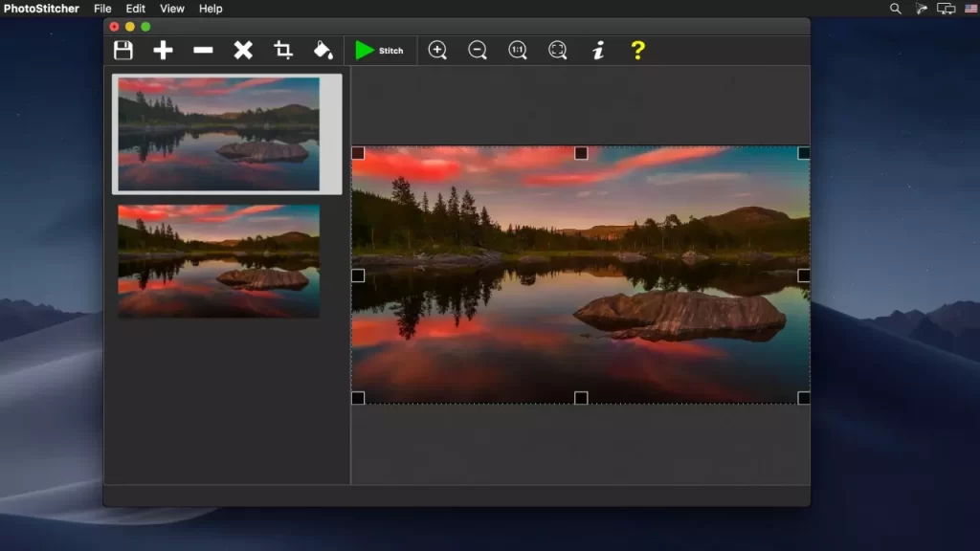The height and width of the screenshot is (551, 980).
Task: Click the screen mirroring displays icon
Action: click(947, 9)
